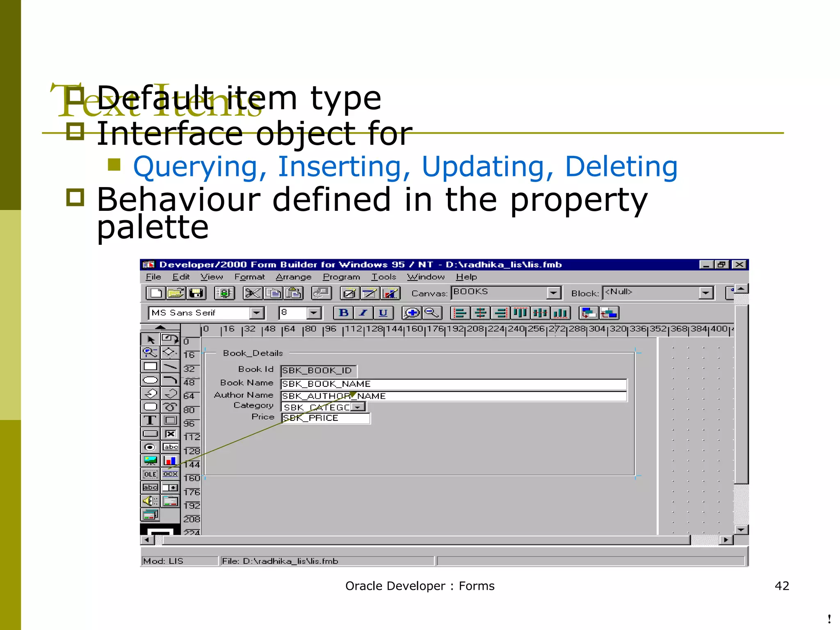Click the Zoom In magnifier icon
The width and height of the screenshot is (840, 630).
click(412, 313)
